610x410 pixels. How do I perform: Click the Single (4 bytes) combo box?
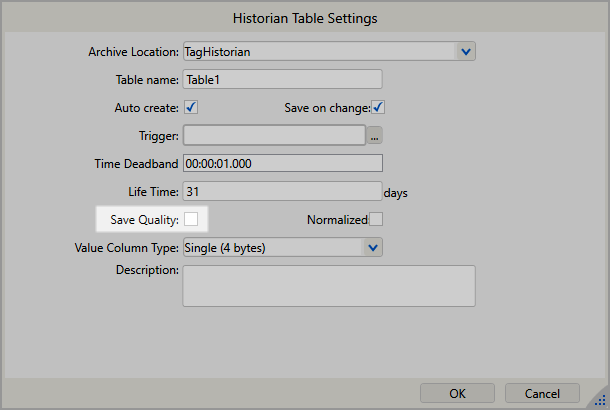pos(272,247)
